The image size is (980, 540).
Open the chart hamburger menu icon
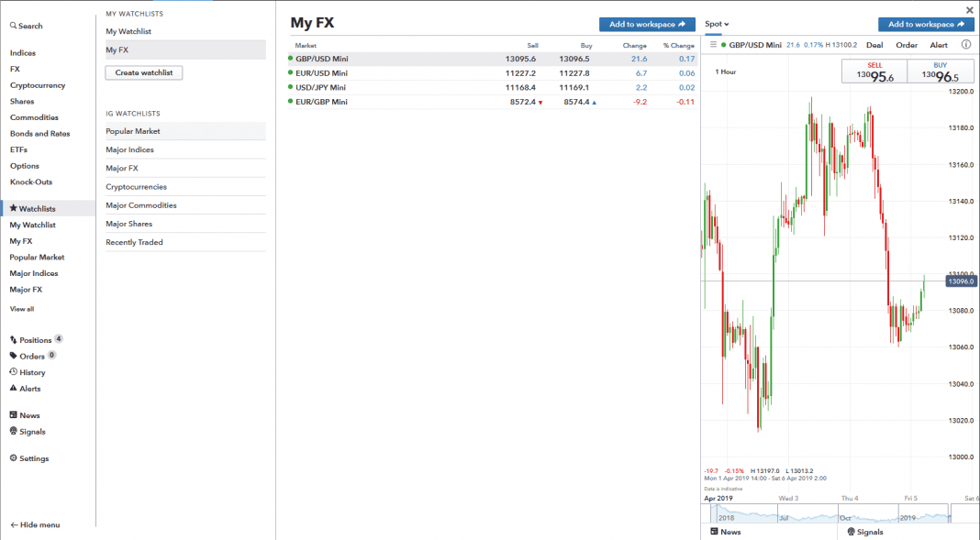(713, 44)
